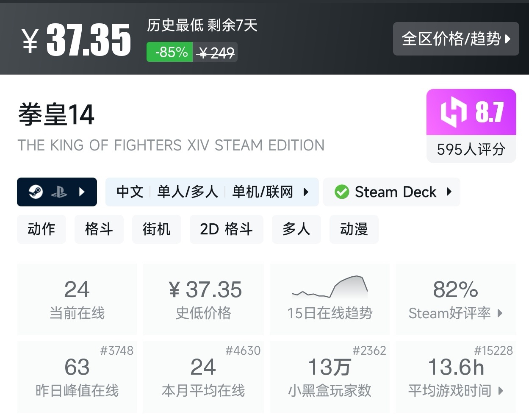Open 全区价格/趋势 regional price trends
Screen dimensions: 529x420
(456, 39)
